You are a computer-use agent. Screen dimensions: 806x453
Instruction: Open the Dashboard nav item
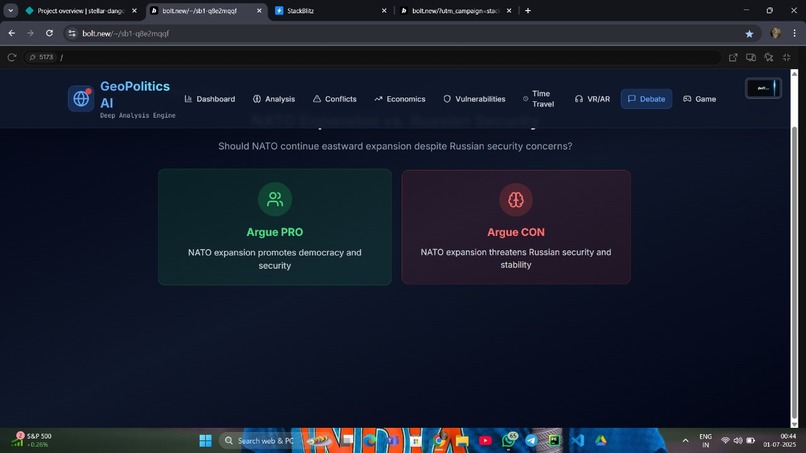point(210,99)
